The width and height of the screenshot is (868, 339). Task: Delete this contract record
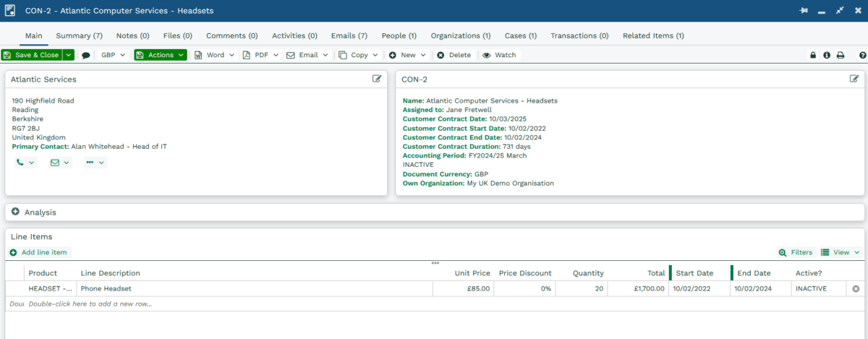(x=454, y=55)
